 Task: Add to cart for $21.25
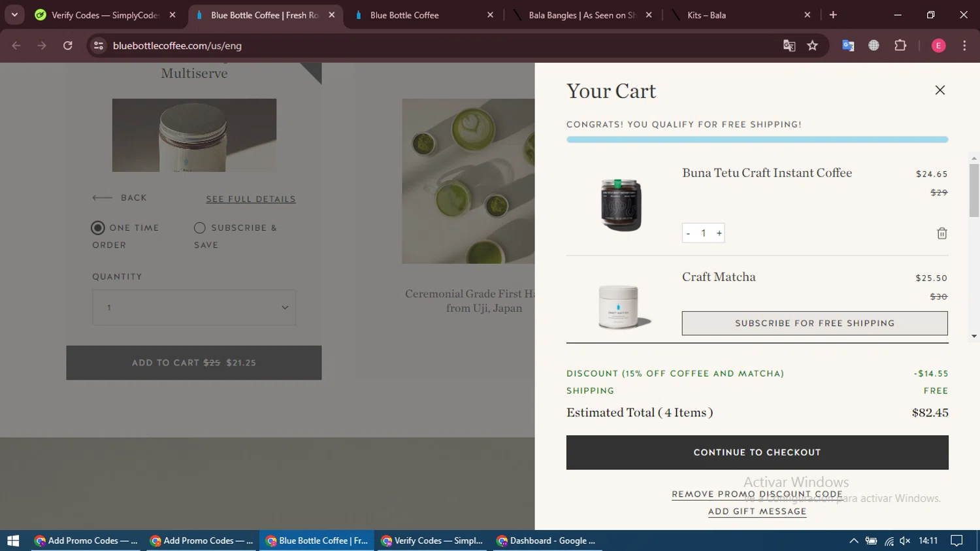pyautogui.click(x=194, y=363)
